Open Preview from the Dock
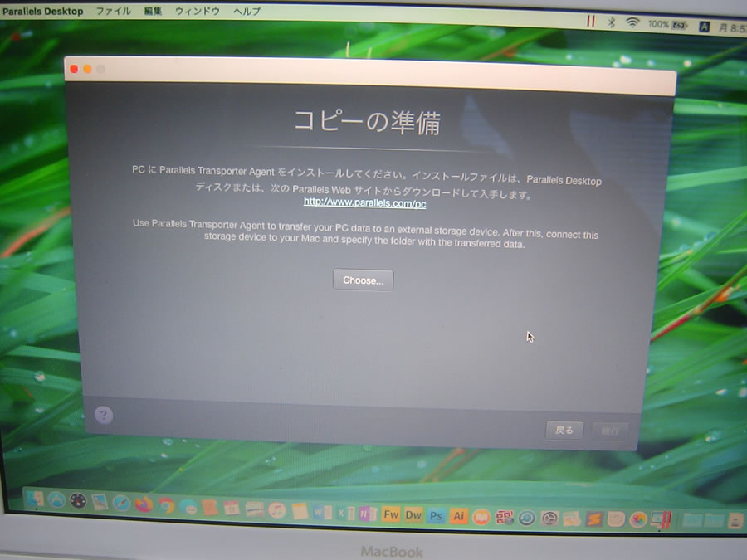Image resolution: width=747 pixels, height=560 pixels. tap(100, 502)
